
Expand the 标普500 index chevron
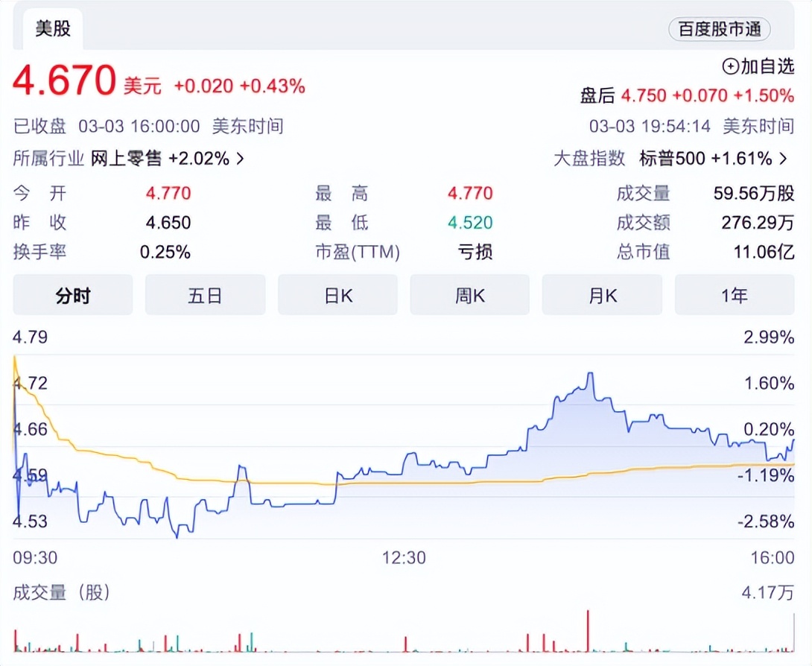[783, 159]
